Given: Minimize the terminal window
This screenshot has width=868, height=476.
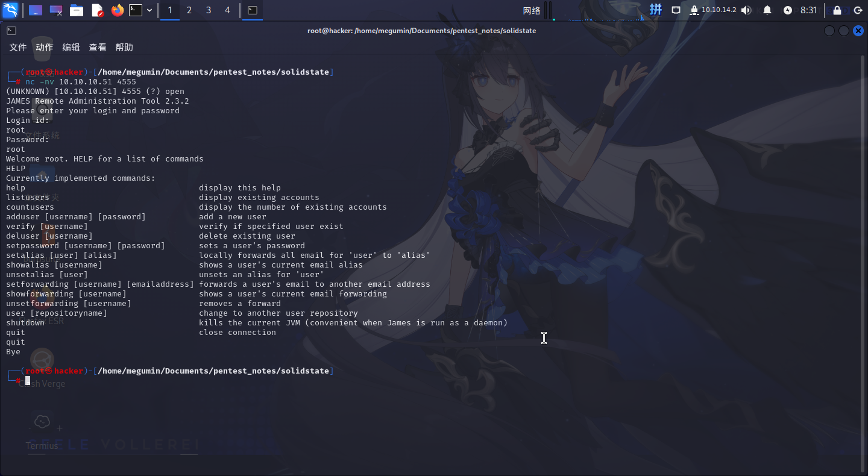Looking at the screenshot, I should click(829, 31).
